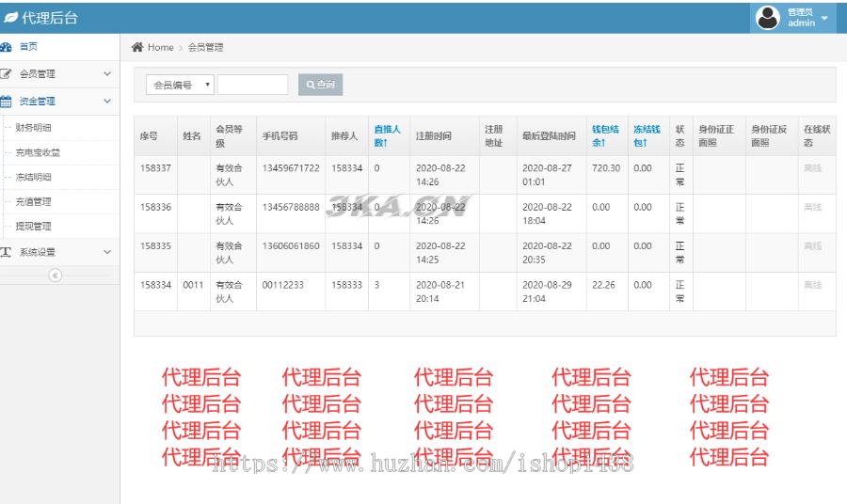Viewport: 847px width, 504px height.
Task: Click the text icon beside 系统设置
Action: coord(6,252)
